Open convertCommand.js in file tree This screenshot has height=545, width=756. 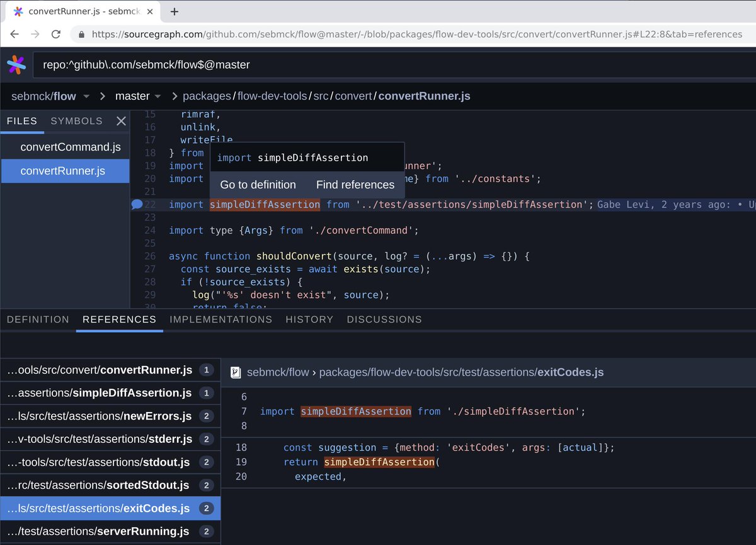point(65,147)
